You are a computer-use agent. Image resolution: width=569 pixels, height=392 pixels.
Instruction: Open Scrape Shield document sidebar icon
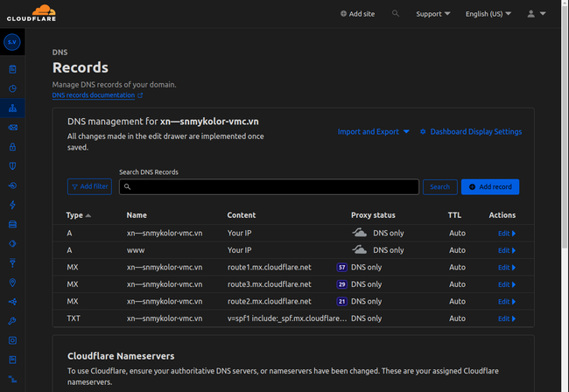click(x=12, y=360)
